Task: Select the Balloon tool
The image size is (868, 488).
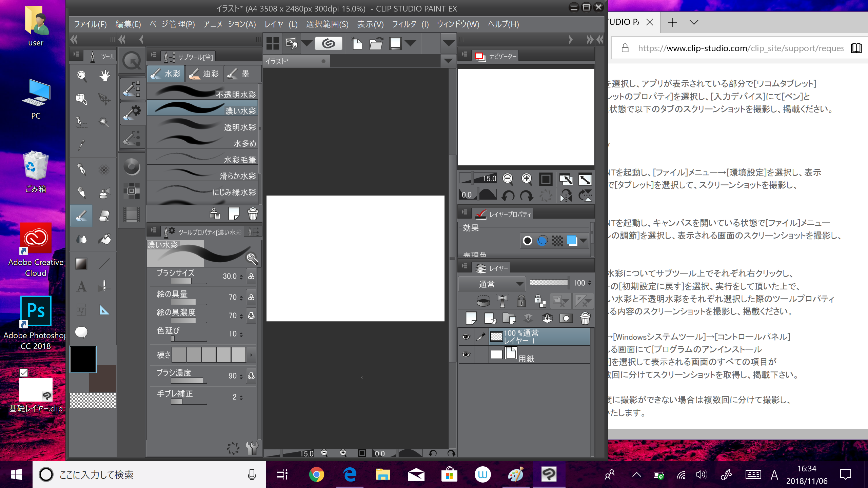Action: click(81, 332)
